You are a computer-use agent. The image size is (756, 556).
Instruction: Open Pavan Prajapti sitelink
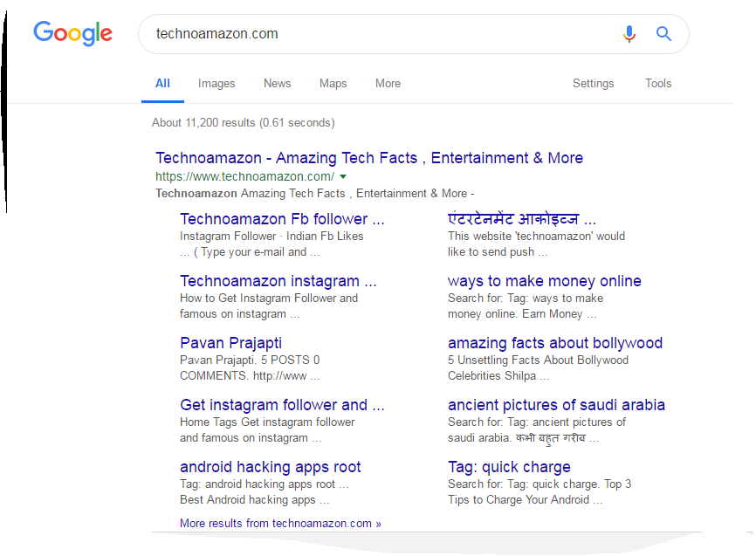click(231, 343)
